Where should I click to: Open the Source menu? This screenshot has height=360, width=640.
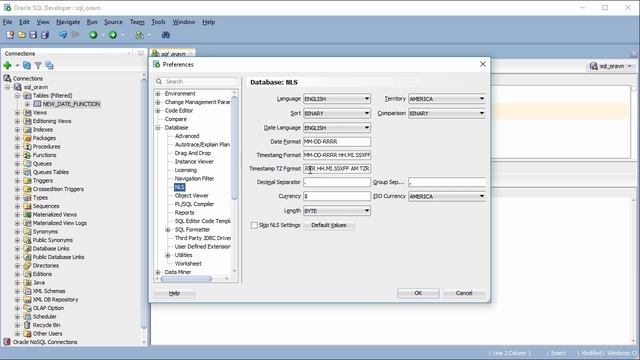click(113, 22)
